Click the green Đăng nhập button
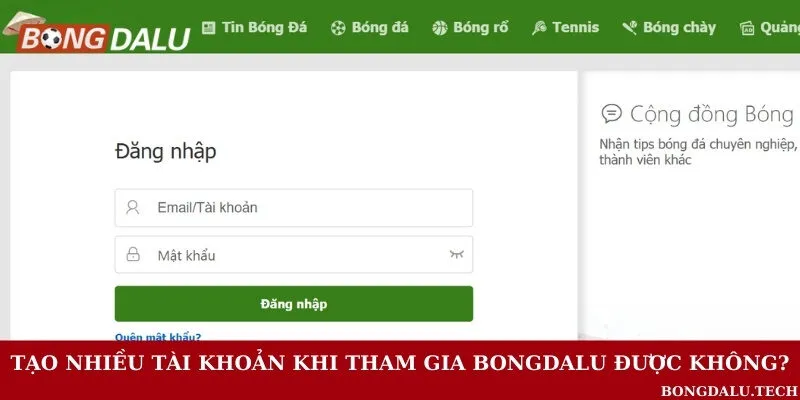This screenshot has width=800, height=400. [x=294, y=304]
